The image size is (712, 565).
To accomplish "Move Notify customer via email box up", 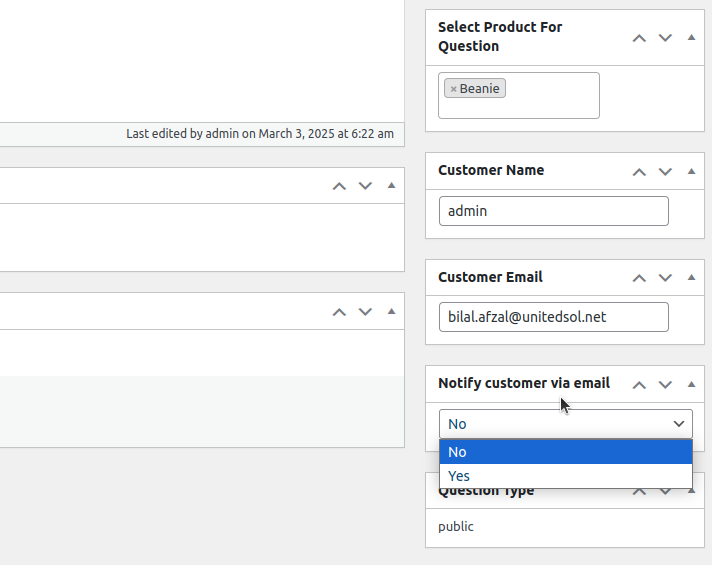I will tap(639, 384).
